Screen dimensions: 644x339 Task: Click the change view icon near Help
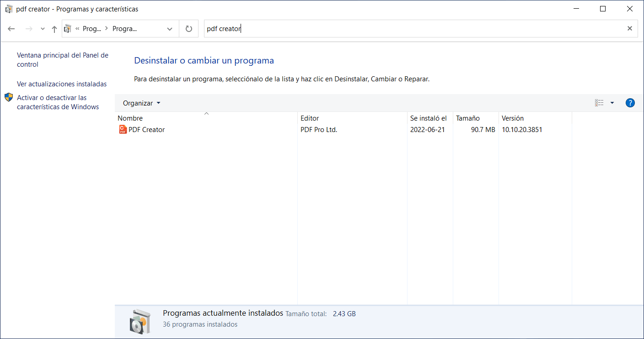click(599, 102)
